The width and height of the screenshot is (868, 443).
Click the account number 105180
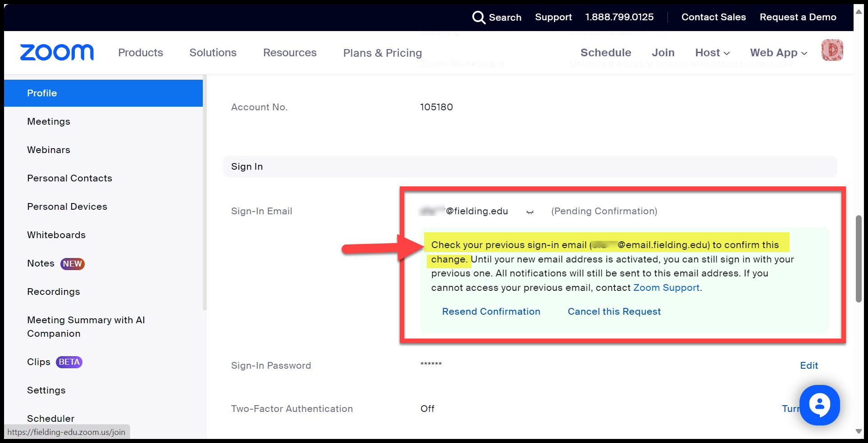pyautogui.click(x=436, y=107)
